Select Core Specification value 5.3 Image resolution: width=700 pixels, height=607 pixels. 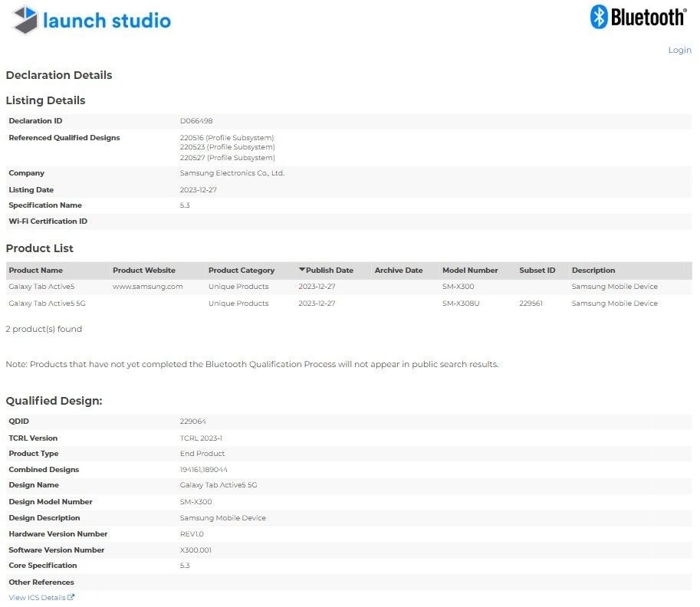tap(185, 566)
